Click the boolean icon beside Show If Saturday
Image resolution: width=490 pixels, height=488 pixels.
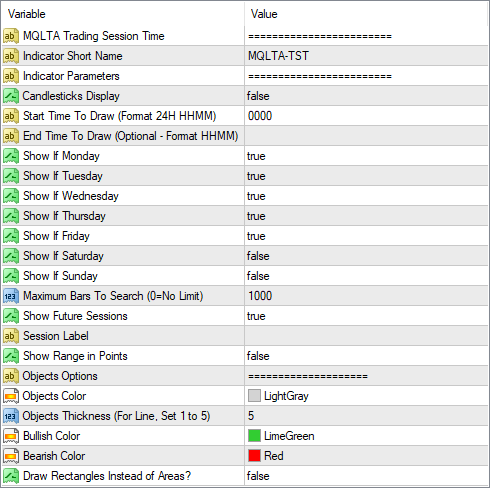[x=11, y=256]
